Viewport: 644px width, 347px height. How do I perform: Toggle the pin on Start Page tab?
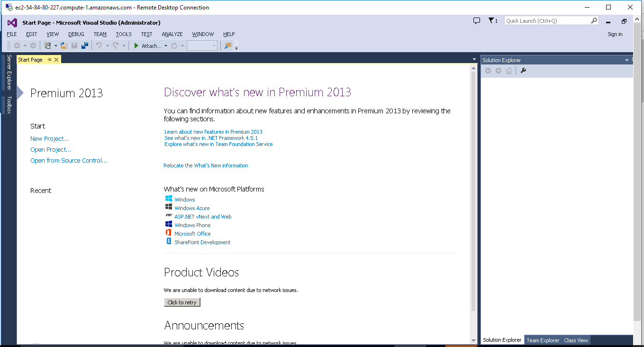[49, 60]
